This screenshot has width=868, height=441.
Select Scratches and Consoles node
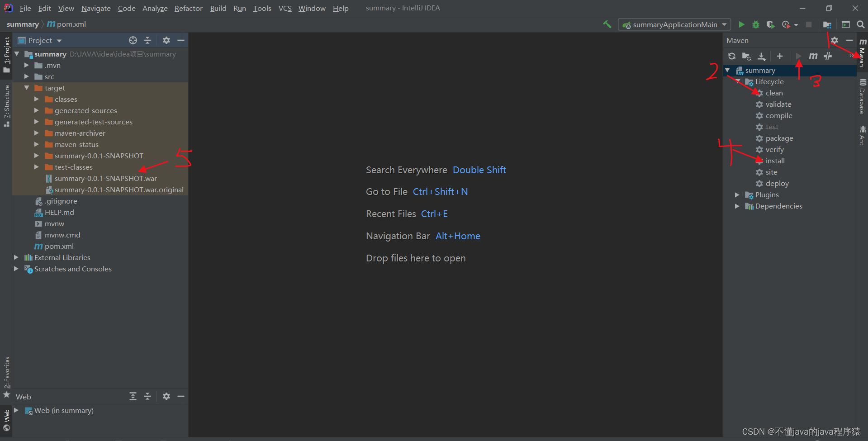point(72,269)
